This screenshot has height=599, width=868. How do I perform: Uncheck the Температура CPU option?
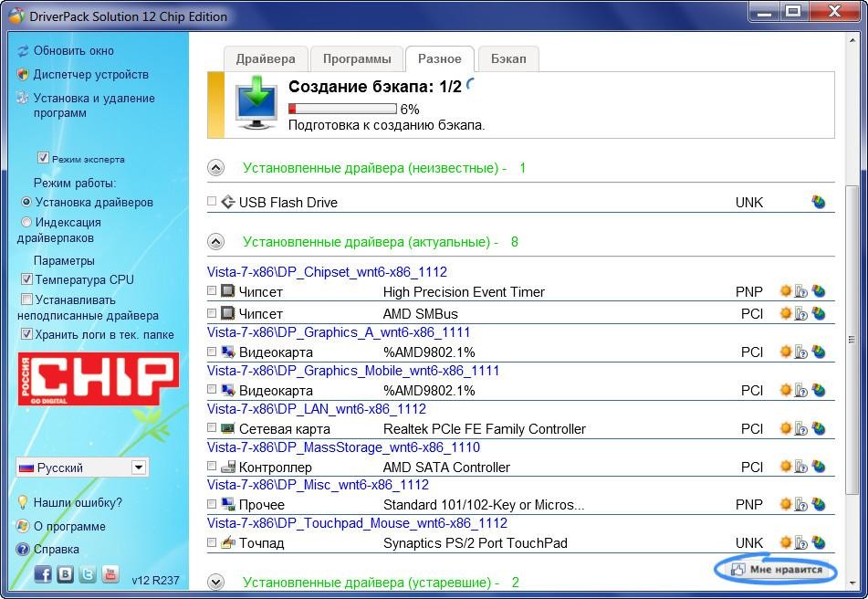pos(26,279)
